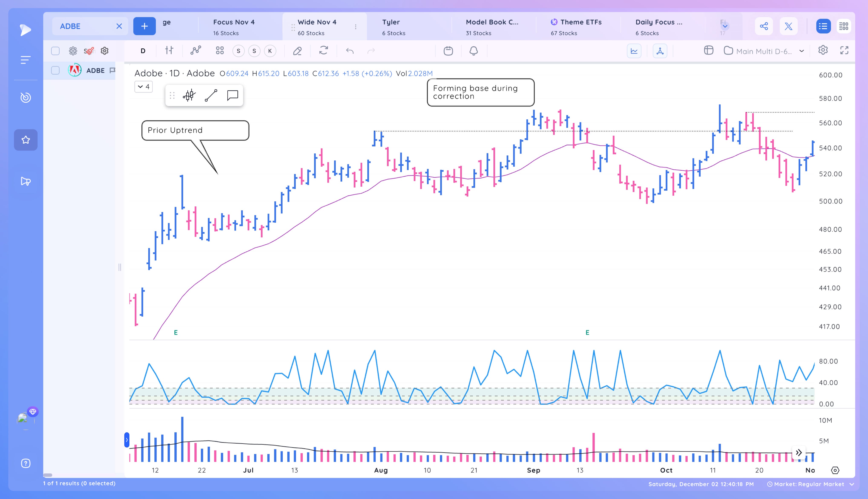Create alert with bell icon

(x=473, y=51)
